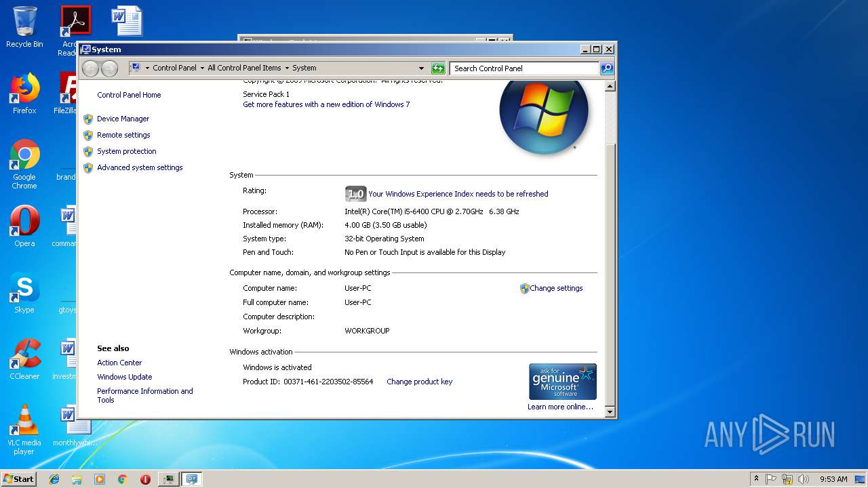Click the back navigation arrow button

click(90, 68)
